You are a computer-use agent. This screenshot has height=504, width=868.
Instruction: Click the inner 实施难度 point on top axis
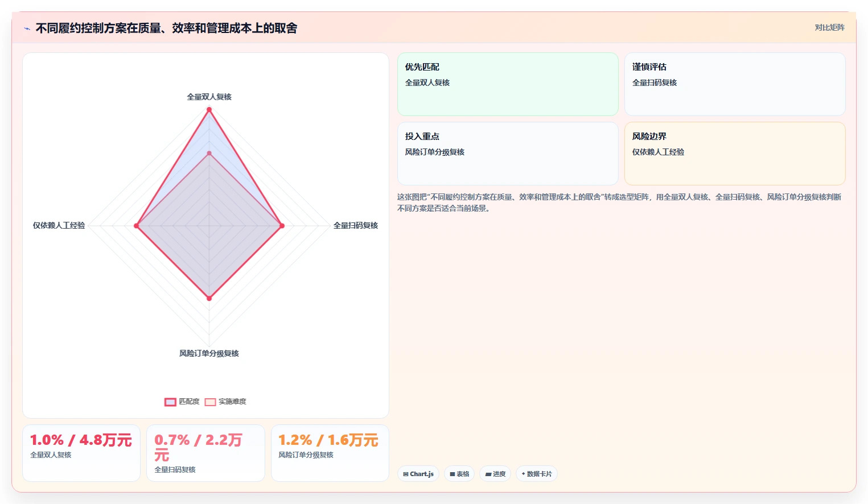pyautogui.click(x=209, y=153)
